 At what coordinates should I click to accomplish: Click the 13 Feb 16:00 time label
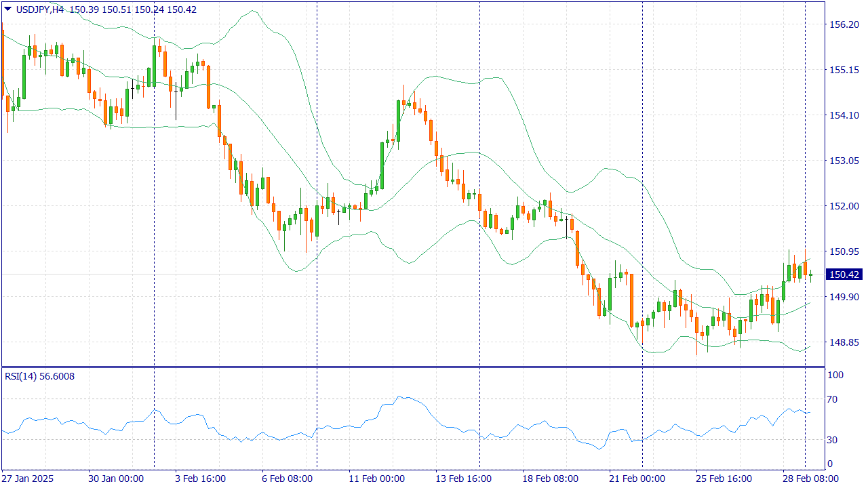point(463,479)
